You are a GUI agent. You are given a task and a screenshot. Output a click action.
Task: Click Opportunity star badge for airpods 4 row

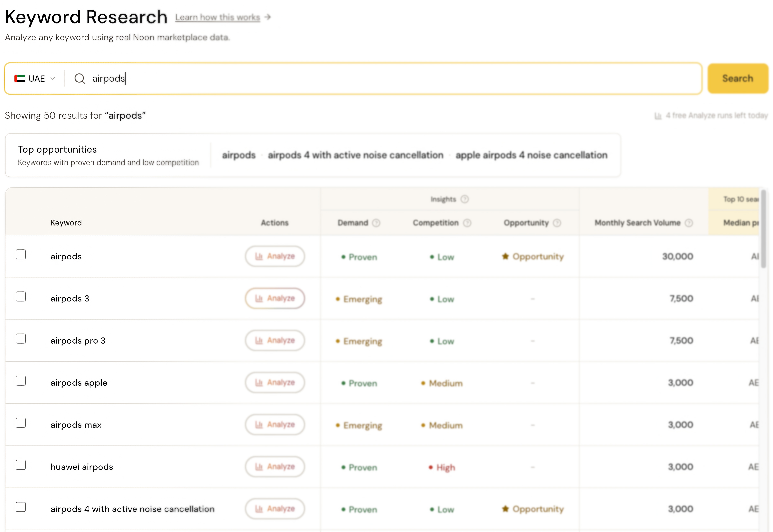click(532, 509)
